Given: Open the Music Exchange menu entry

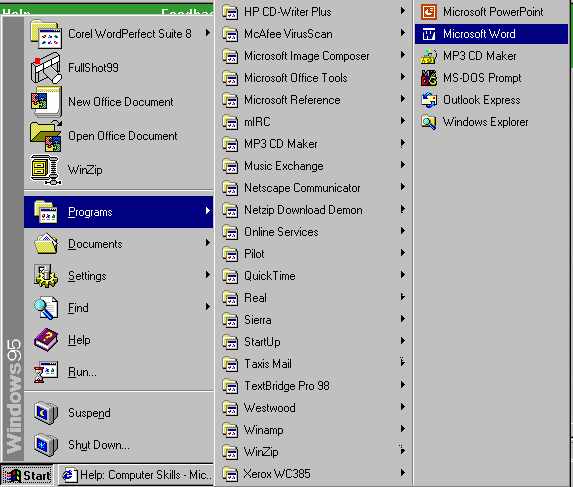Looking at the screenshot, I should click(x=315, y=166).
